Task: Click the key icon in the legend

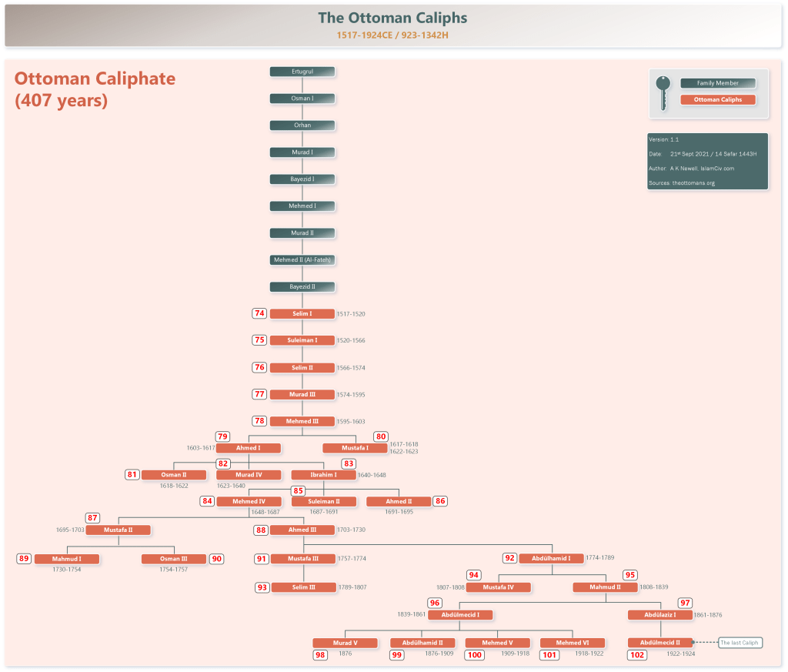Action: [x=663, y=92]
